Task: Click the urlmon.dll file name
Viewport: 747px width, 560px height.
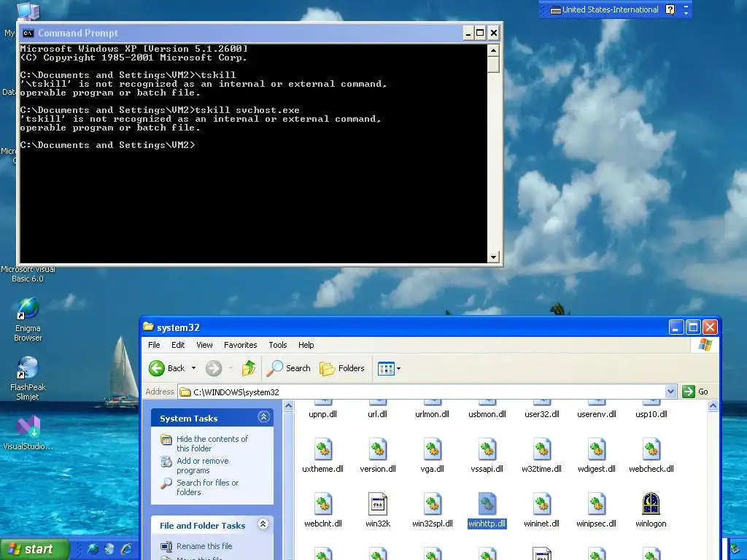Action: pos(432,414)
